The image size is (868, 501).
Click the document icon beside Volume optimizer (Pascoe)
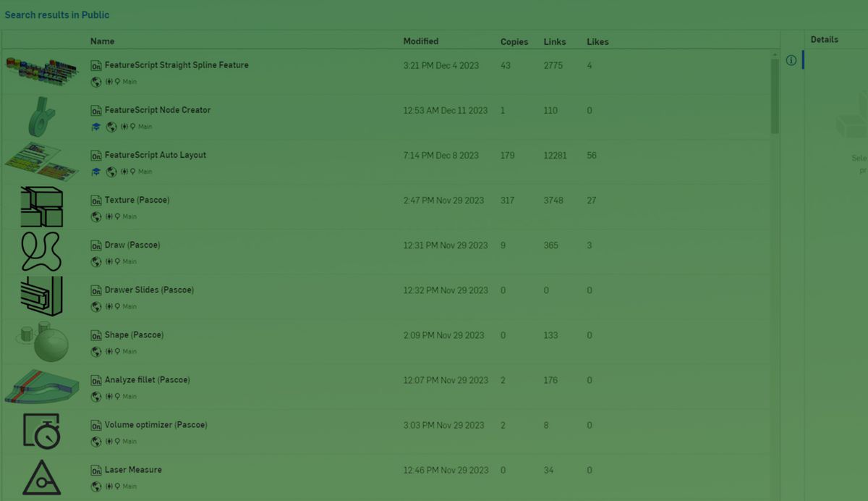click(96, 425)
